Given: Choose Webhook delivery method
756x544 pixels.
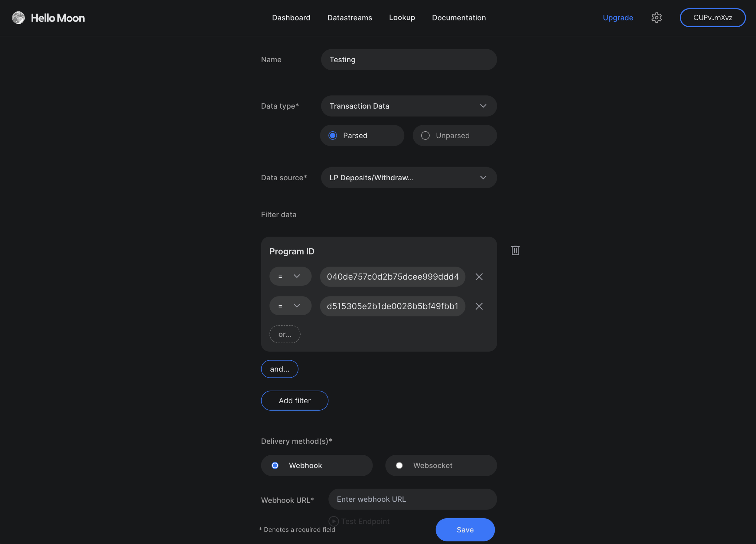Looking at the screenshot, I should coord(317,465).
